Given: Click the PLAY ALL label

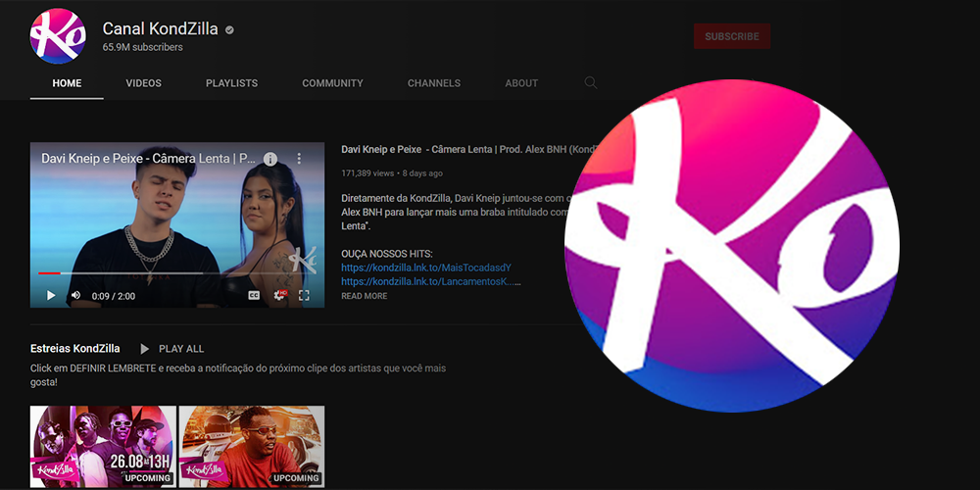Looking at the screenshot, I should tap(181, 349).
